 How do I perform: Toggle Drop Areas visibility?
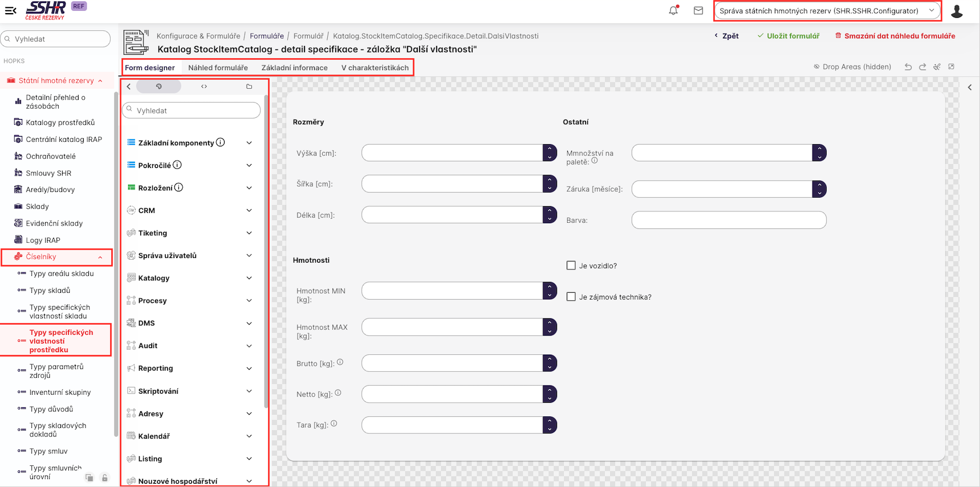(852, 67)
